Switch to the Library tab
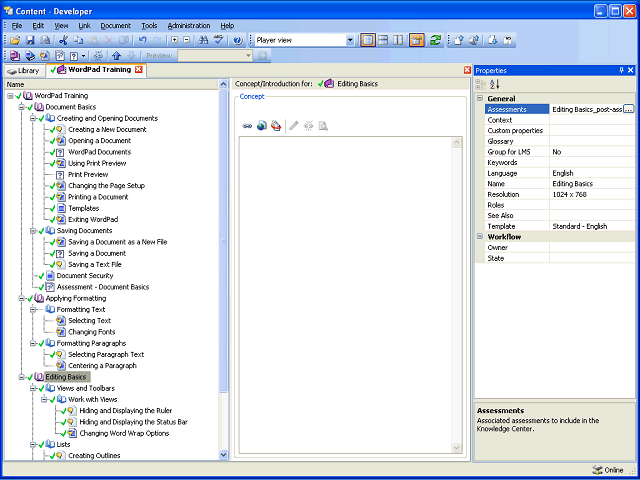 tap(24, 71)
